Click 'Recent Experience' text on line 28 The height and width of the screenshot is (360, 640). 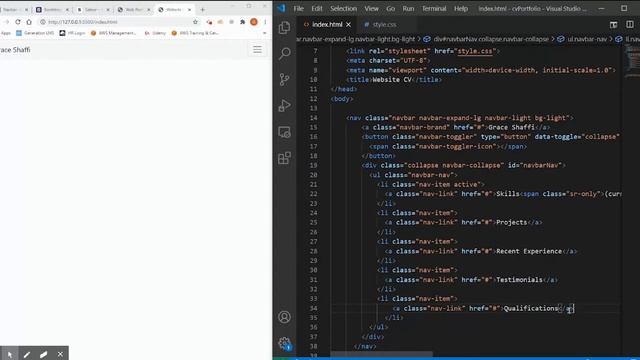[529, 251]
